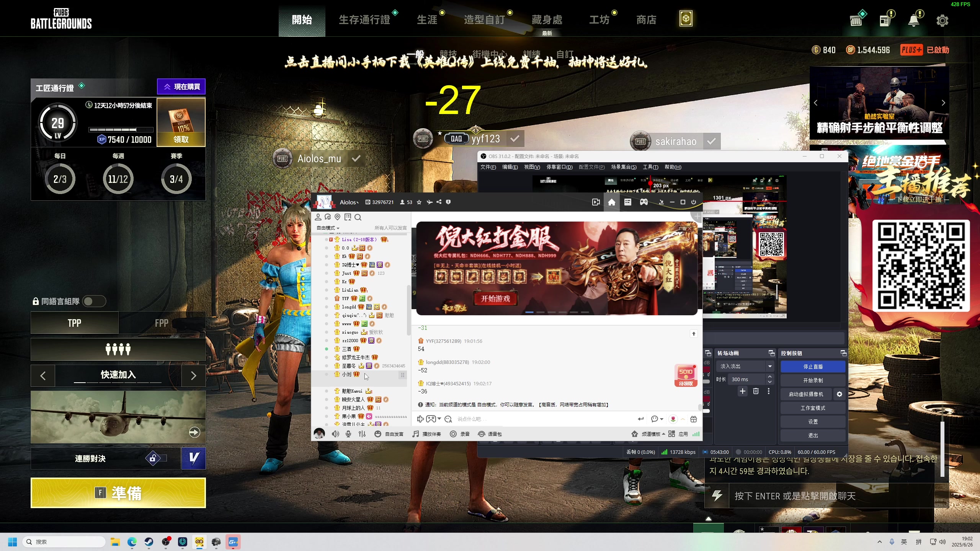The image size is (980, 551).
Task: Open the PUBG inventory crate icon
Action: point(856,20)
